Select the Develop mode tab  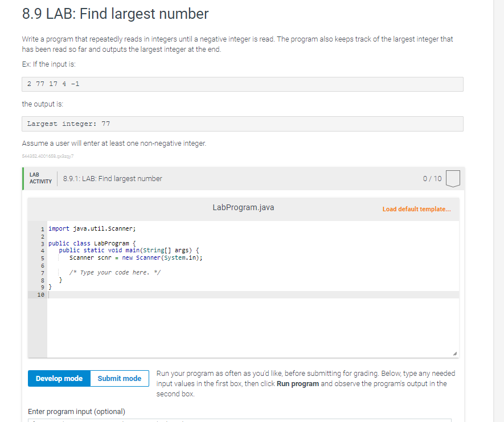coord(59,378)
